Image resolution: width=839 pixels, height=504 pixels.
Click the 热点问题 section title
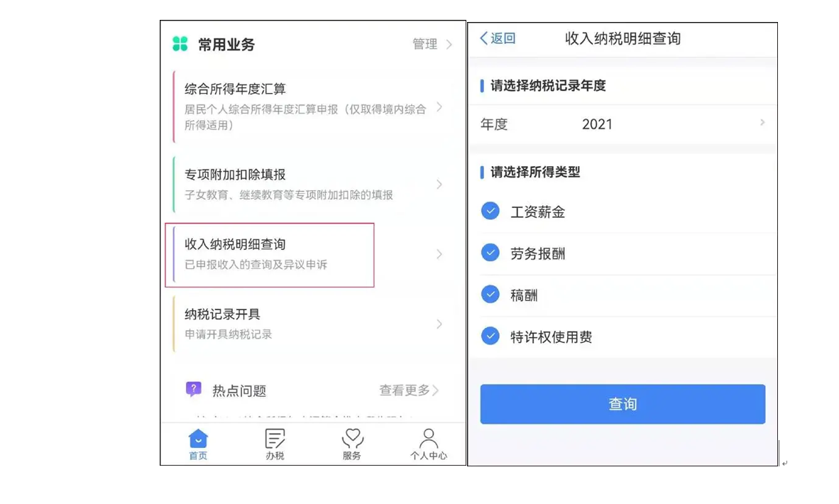point(239,391)
